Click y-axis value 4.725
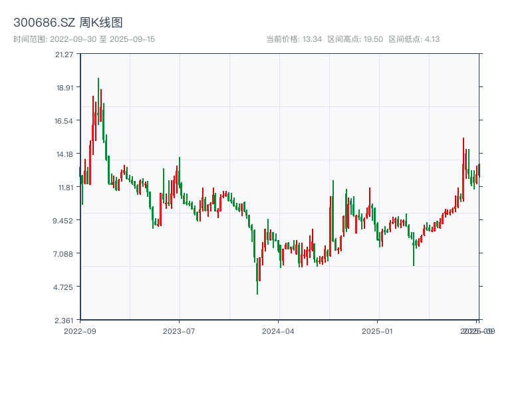The width and height of the screenshot is (532, 399). (x=63, y=287)
